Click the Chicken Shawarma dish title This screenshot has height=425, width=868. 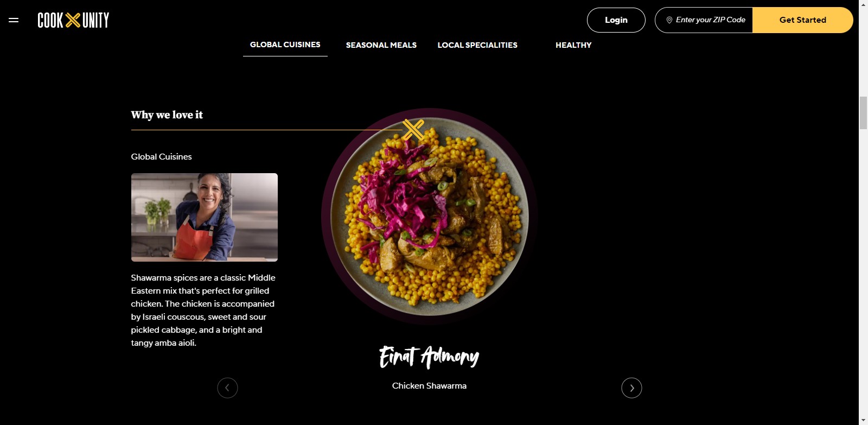(429, 386)
